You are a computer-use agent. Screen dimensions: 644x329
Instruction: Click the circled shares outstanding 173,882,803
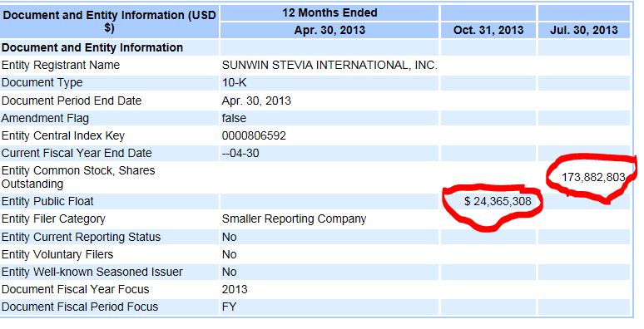click(x=593, y=177)
